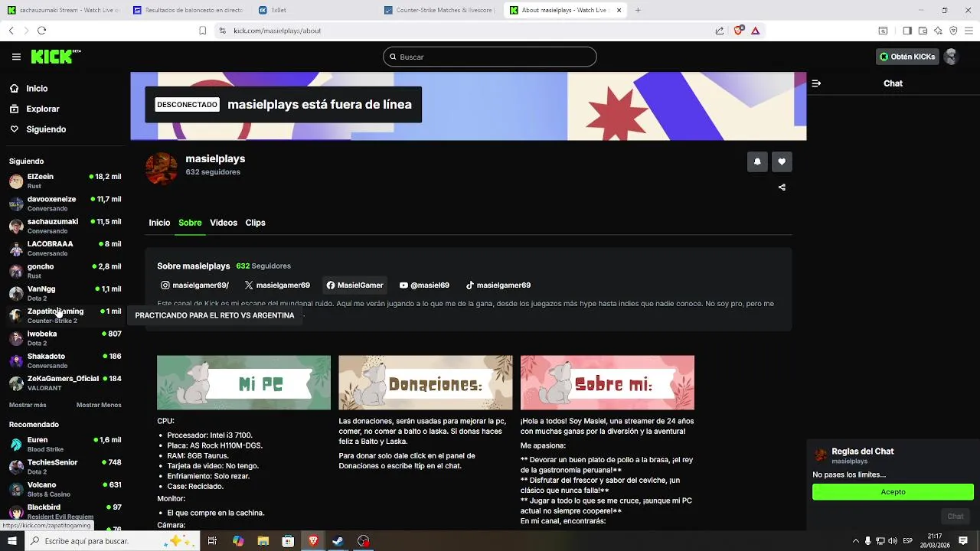This screenshot has width=980, height=551.
Task: Click the Mi PC panel image
Action: click(x=243, y=383)
